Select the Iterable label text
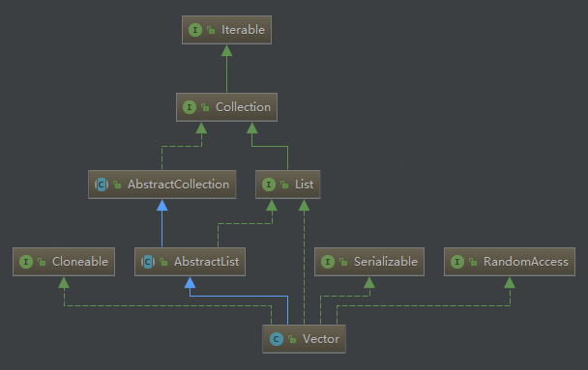Viewport: 588px width, 370px height. pos(243,30)
